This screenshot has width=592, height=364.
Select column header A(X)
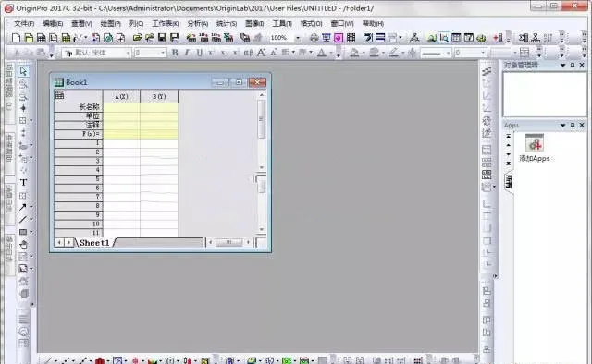[x=121, y=97]
